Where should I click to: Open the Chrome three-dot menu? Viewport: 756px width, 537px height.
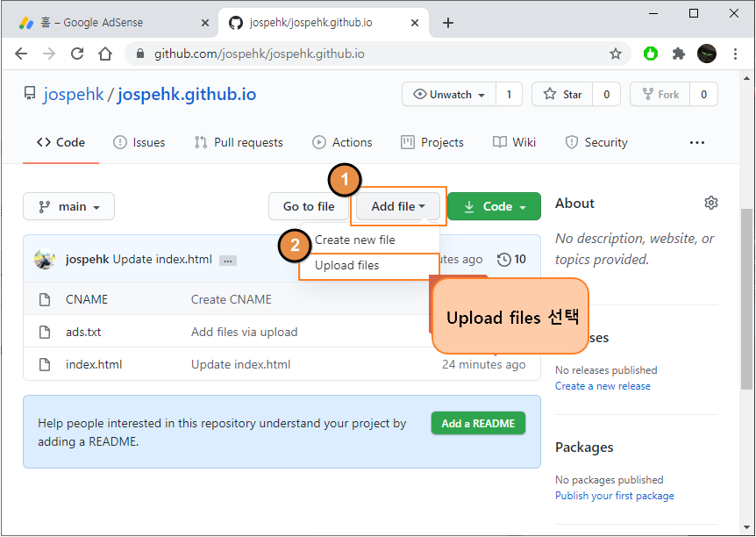coord(735,54)
